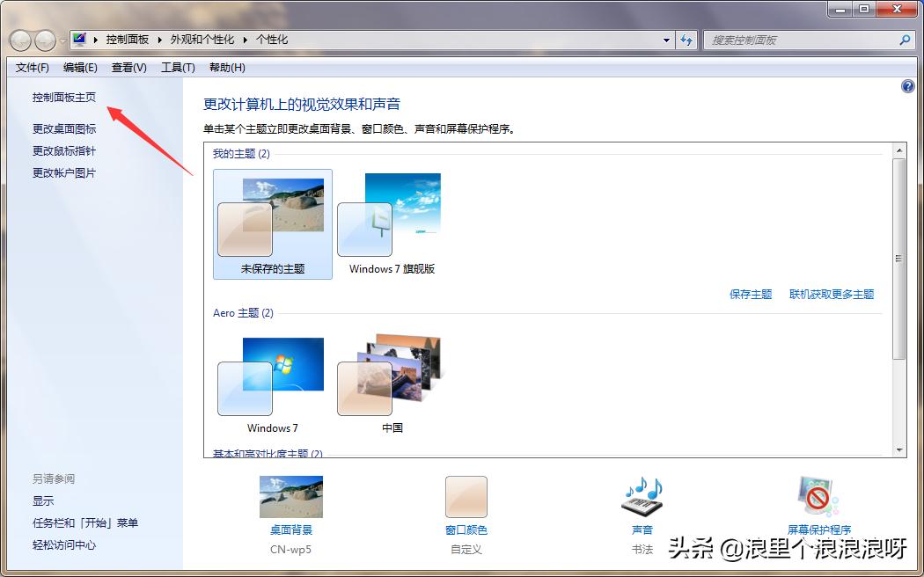Open Desktop Background (桌面背景) settings icon
The height and width of the screenshot is (577, 924).
coord(290,497)
